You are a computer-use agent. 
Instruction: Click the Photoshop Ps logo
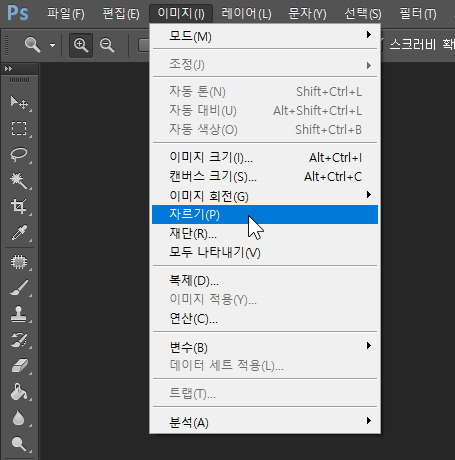coord(18,13)
